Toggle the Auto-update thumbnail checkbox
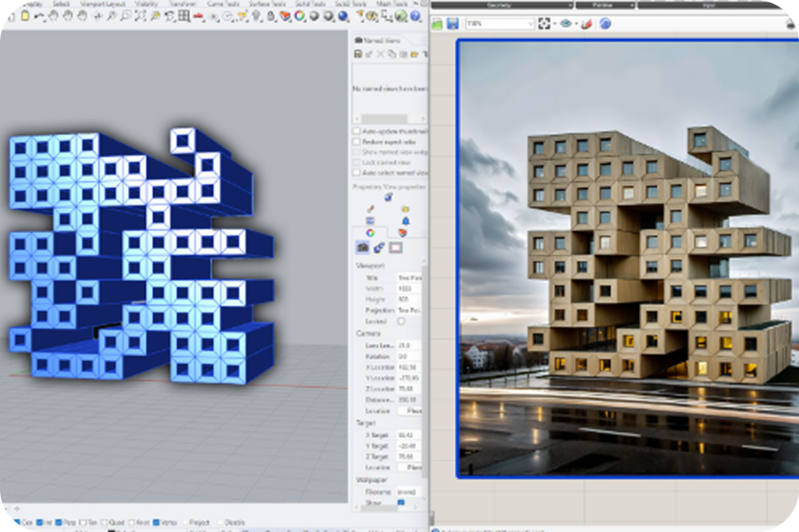This screenshot has height=532, width=799. point(357,132)
